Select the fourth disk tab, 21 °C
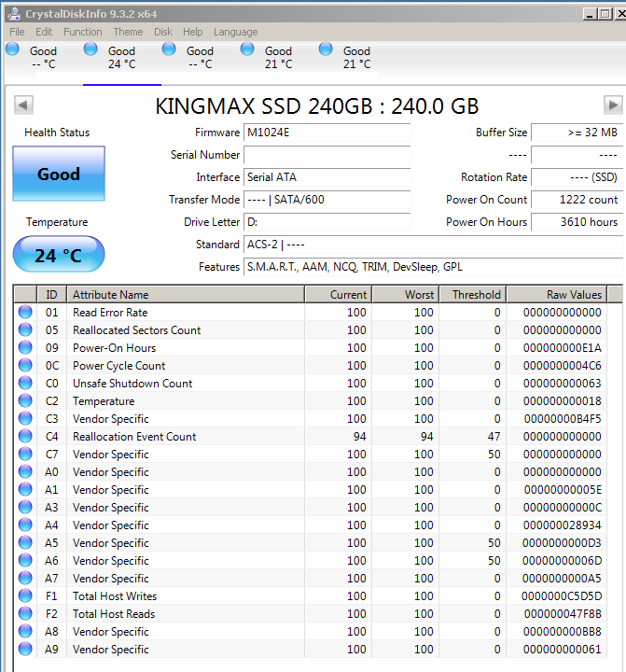This screenshot has width=626, height=672. click(279, 58)
